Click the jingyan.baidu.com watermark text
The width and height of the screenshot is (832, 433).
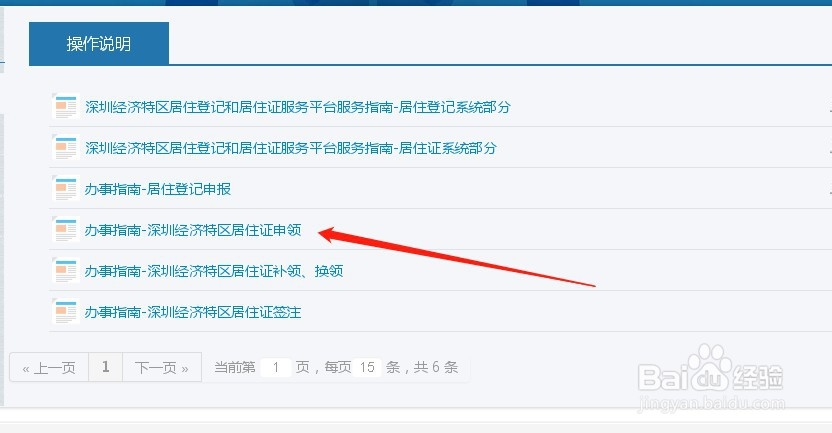(711, 403)
